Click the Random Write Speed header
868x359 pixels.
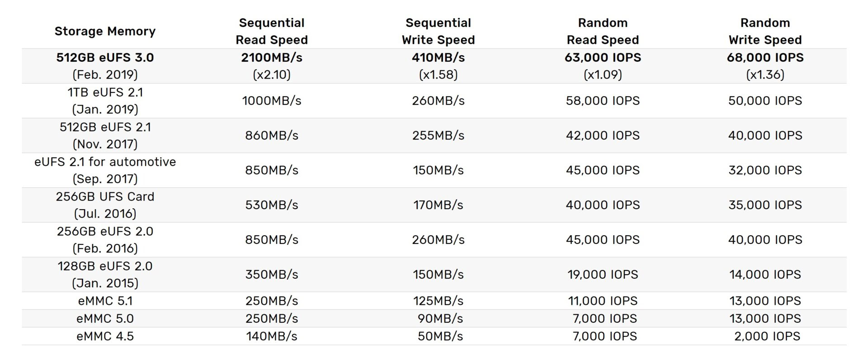765,31
